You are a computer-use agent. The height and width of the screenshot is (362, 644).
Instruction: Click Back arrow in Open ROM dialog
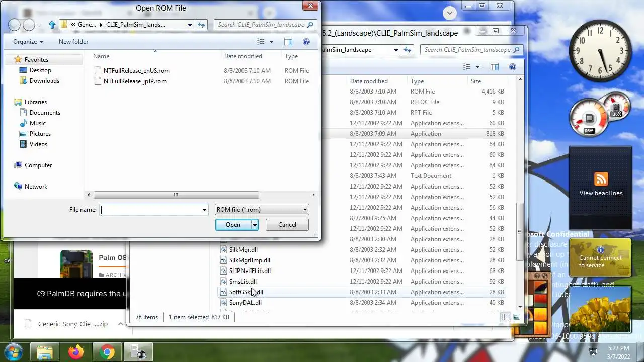[x=14, y=24]
